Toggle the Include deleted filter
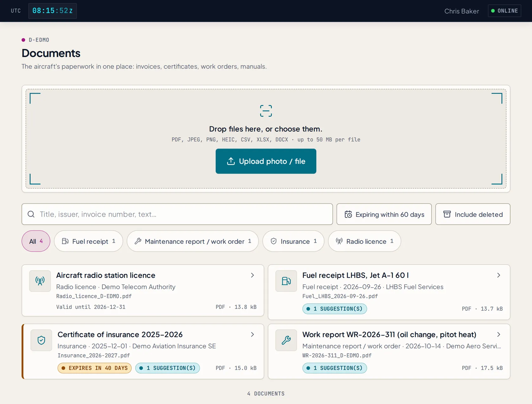Screen dimensions: 532x404 pyautogui.click(x=472, y=214)
